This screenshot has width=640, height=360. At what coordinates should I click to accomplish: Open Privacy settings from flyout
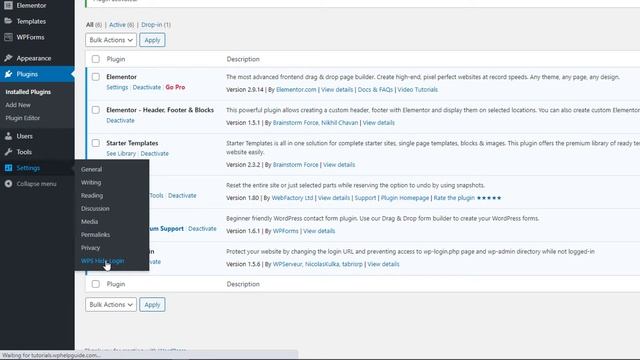pos(91,248)
